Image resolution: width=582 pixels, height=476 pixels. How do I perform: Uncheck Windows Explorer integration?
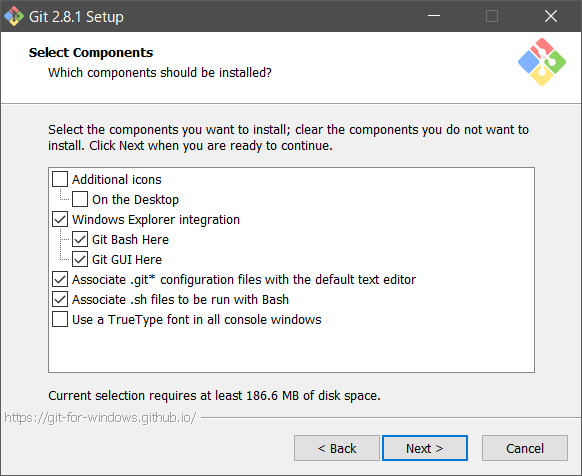pos(60,219)
